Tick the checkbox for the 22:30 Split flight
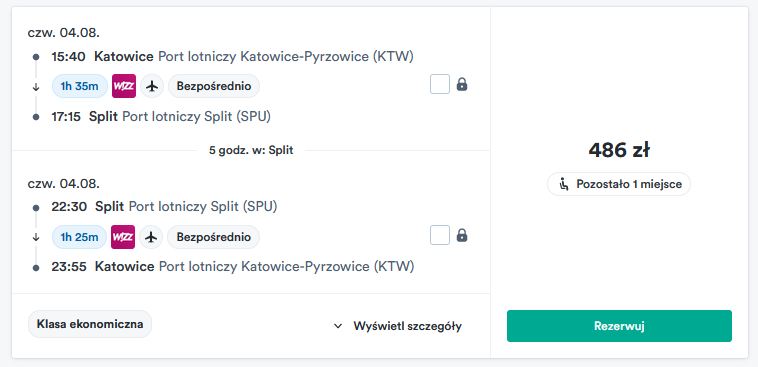The image size is (758, 367). tap(440, 235)
